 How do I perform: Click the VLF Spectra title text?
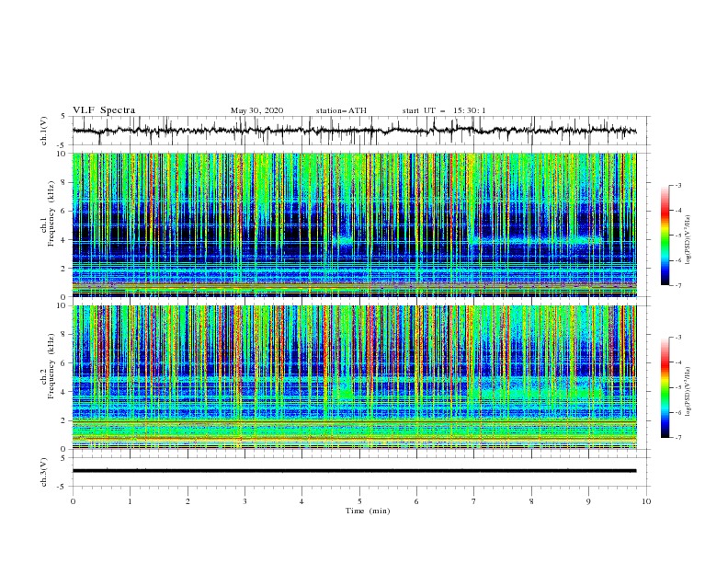104,110
